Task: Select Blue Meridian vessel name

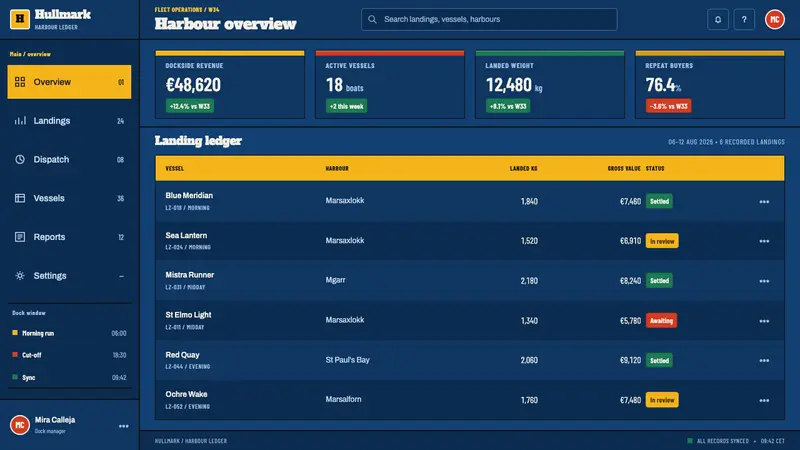Action: tap(189, 195)
